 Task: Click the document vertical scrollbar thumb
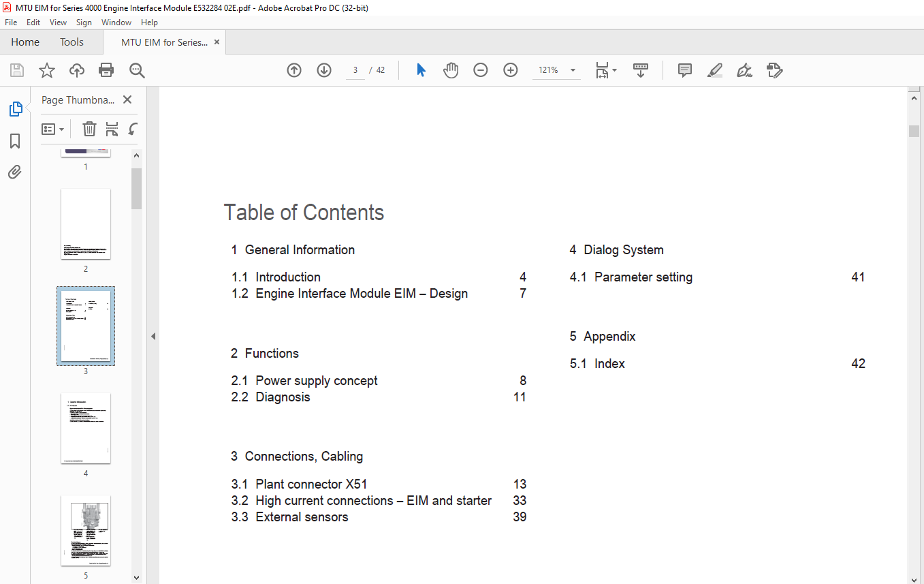914,131
